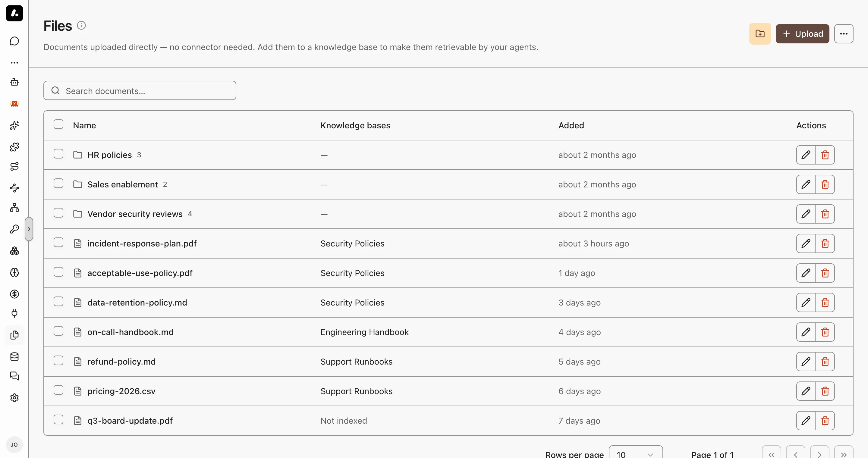Check the HR policies row checkbox
This screenshot has width=868, height=458.
point(58,154)
